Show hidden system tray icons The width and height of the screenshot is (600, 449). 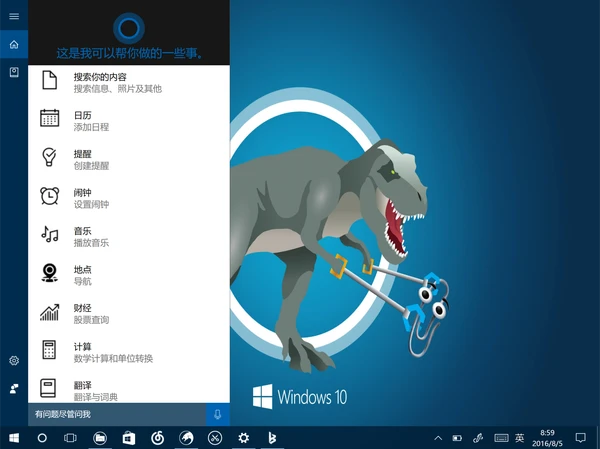[438, 438]
